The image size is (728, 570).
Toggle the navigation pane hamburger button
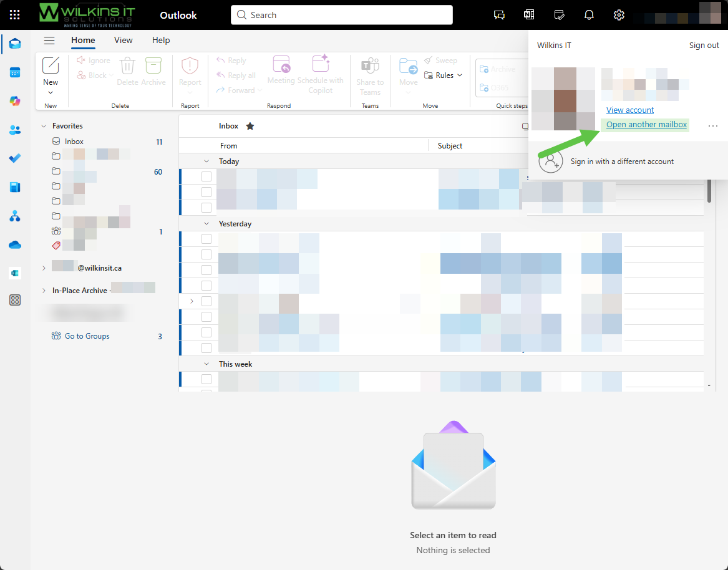click(x=49, y=41)
